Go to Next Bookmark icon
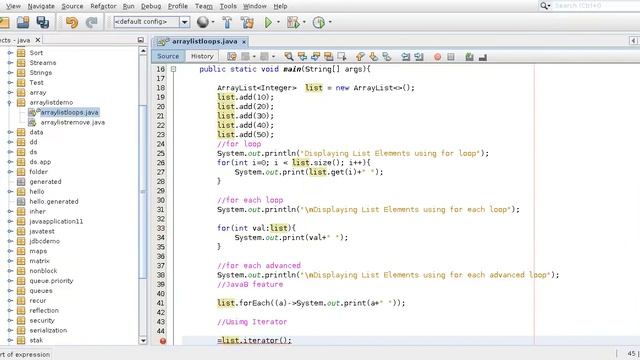The image size is (640, 360). [373, 57]
